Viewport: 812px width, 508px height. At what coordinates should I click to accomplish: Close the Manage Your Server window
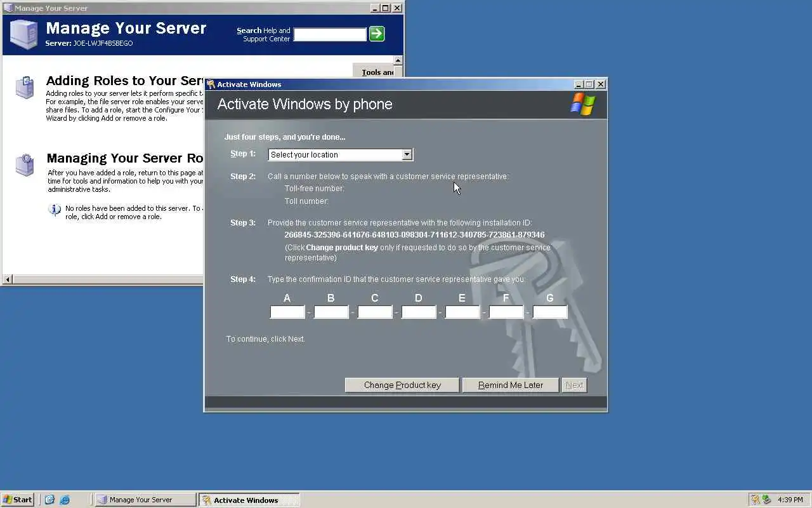tap(397, 8)
